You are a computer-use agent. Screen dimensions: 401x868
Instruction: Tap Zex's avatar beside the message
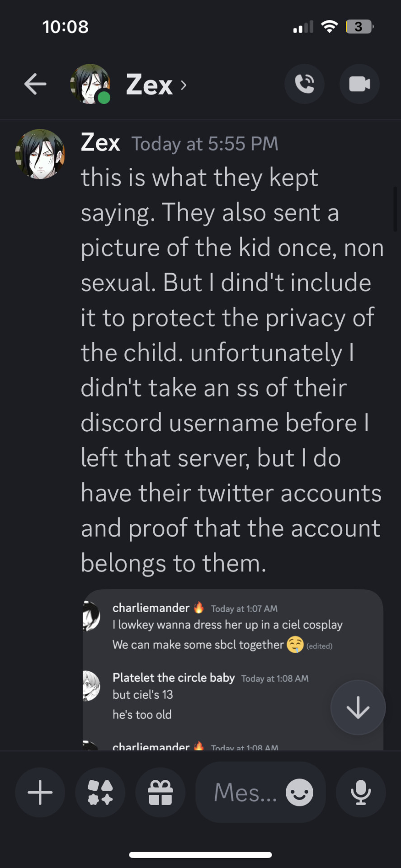click(x=40, y=154)
